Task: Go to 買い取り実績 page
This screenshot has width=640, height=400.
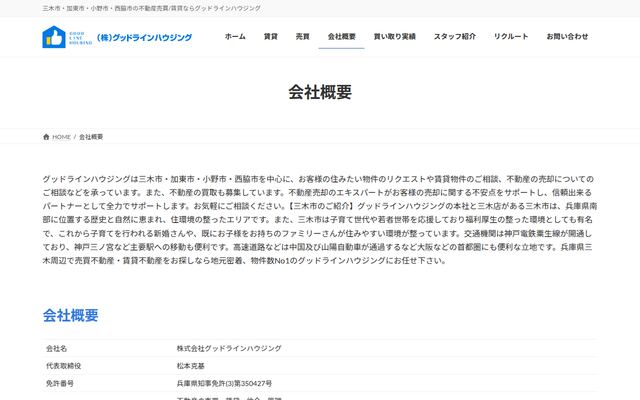Action: (395, 36)
